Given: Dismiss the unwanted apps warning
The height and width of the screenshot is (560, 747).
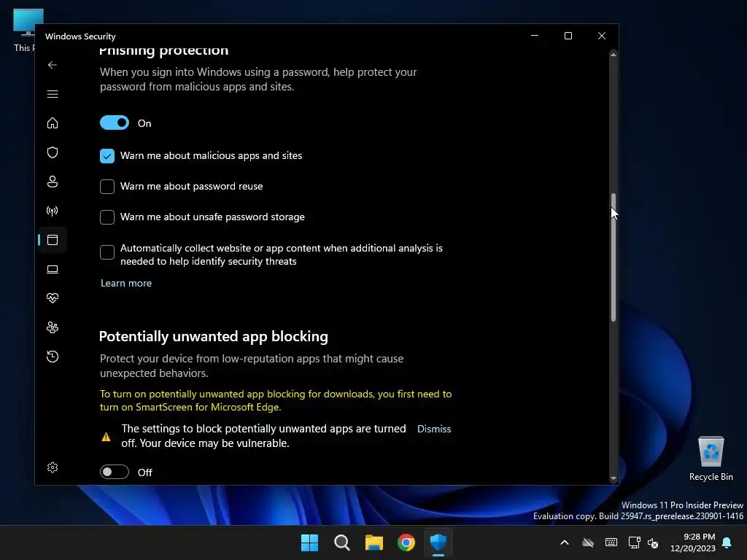Looking at the screenshot, I should click(434, 429).
